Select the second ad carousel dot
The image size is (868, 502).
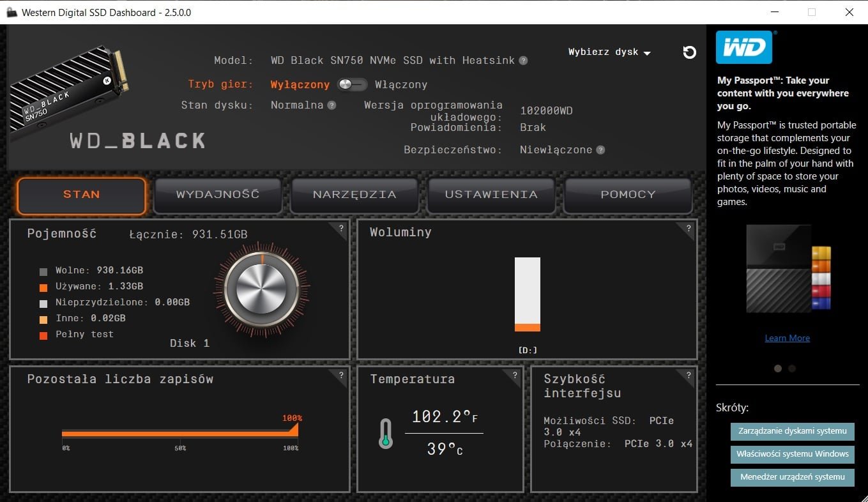tap(792, 369)
